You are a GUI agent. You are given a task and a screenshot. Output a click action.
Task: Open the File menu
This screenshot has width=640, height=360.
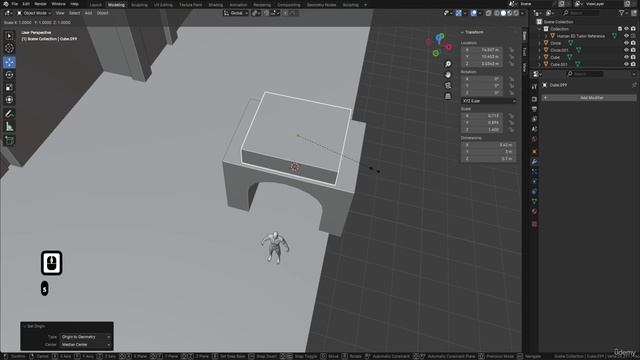tap(14, 4)
